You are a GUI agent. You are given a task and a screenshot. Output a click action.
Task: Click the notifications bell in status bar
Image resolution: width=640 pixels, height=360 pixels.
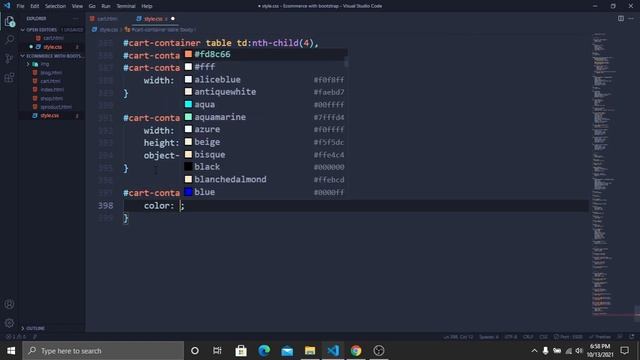632,337
